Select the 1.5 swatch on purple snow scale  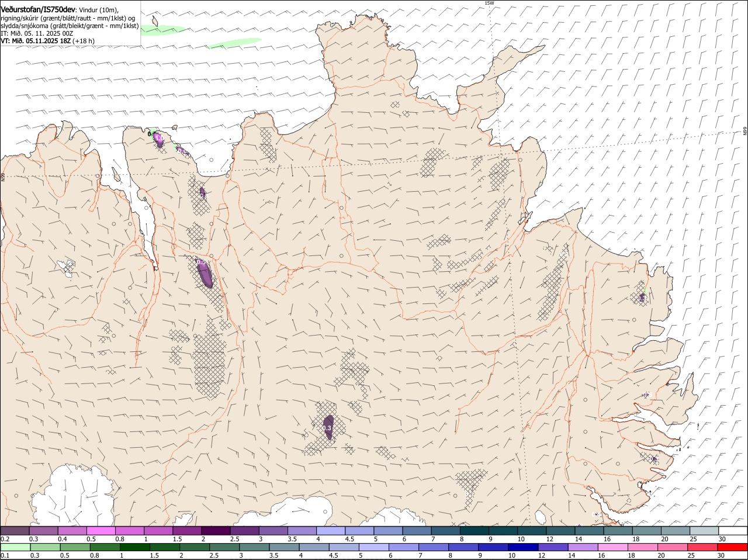[x=187, y=530]
